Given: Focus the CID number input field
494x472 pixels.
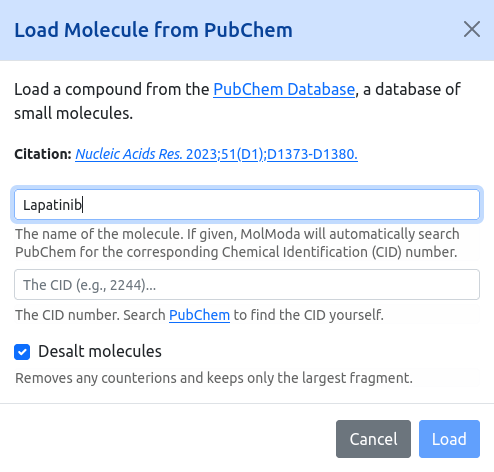Looking at the screenshot, I should [x=247, y=285].
